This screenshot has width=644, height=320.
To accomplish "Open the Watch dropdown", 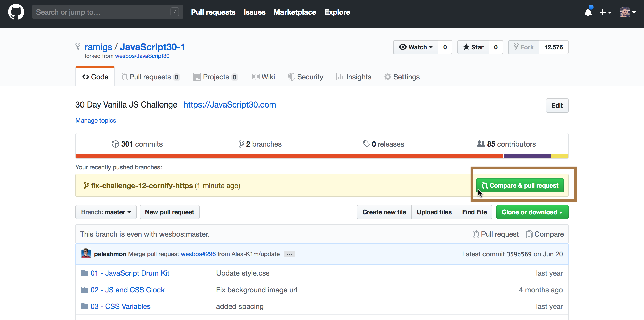I will [416, 47].
